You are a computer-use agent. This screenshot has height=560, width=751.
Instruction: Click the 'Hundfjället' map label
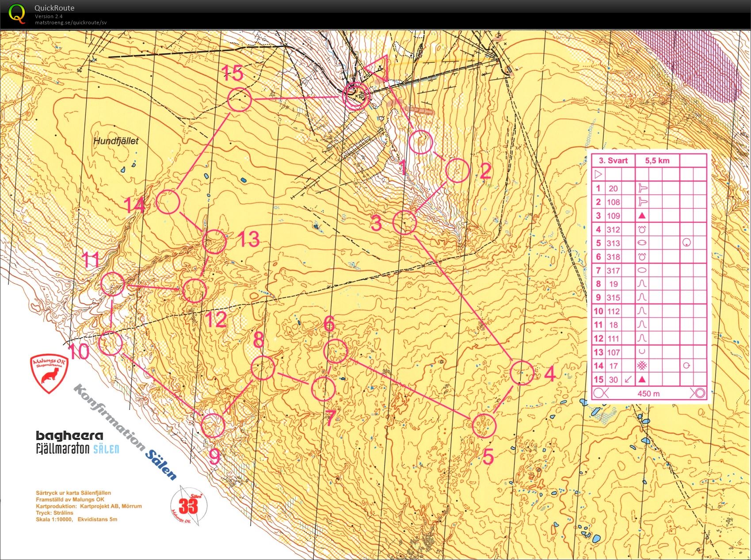[116, 141]
